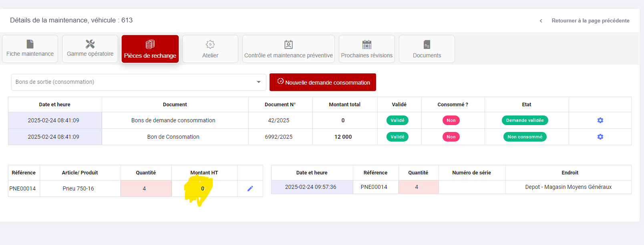Switch to the Documents tab
Image resolution: width=644 pixels, height=245 pixels.
(427, 49)
